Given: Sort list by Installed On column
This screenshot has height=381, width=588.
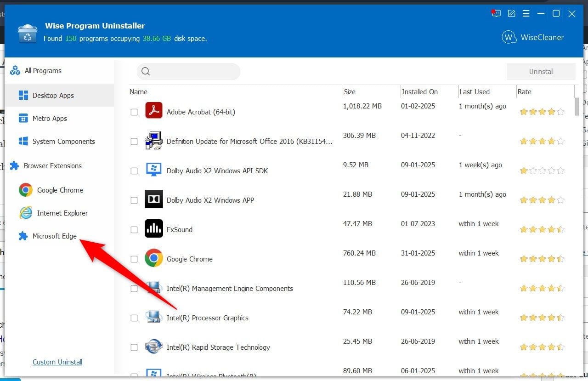Looking at the screenshot, I should [420, 91].
